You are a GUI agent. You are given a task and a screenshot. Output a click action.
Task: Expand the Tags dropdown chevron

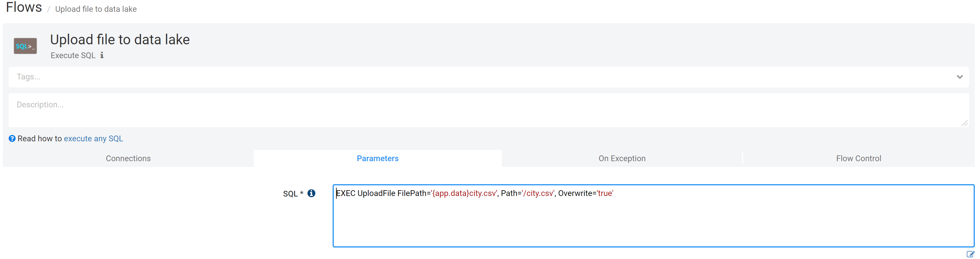coord(960,77)
